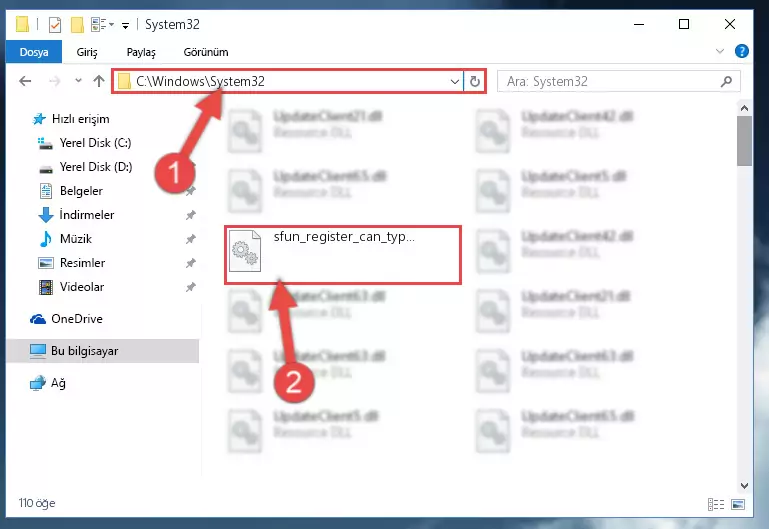Click the scrollbar down arrow
The height and width of the screenshot is (529, 769).
744,485
